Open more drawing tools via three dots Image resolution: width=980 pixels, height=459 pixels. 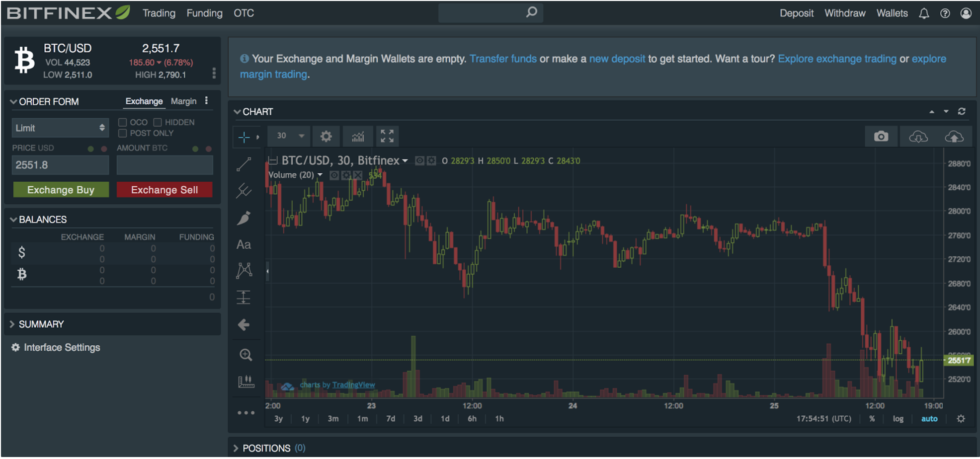[245, 413]
